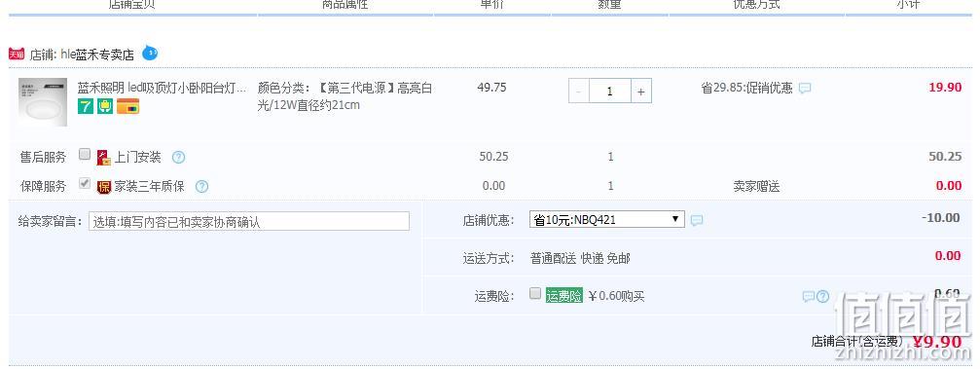Click the quantity number input box
Screen dimensions: 980x369
coord(609,92)
